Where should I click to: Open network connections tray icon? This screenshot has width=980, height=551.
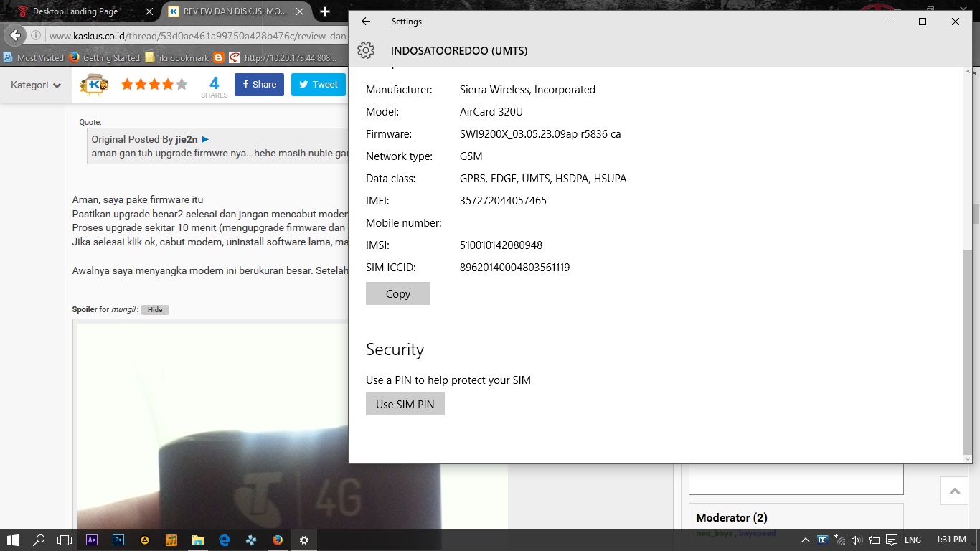coord(839,540)
